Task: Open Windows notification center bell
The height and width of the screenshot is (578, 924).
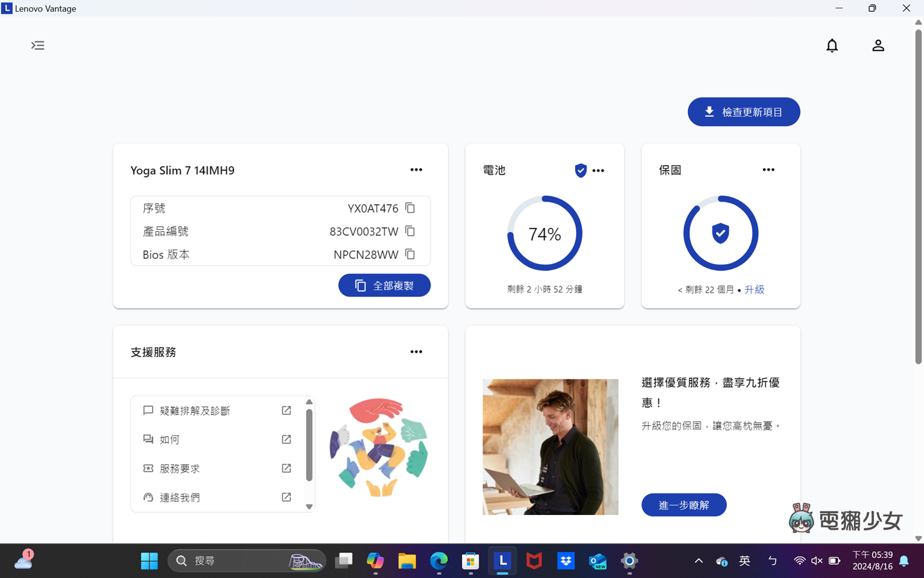Action: pos(904,561)
